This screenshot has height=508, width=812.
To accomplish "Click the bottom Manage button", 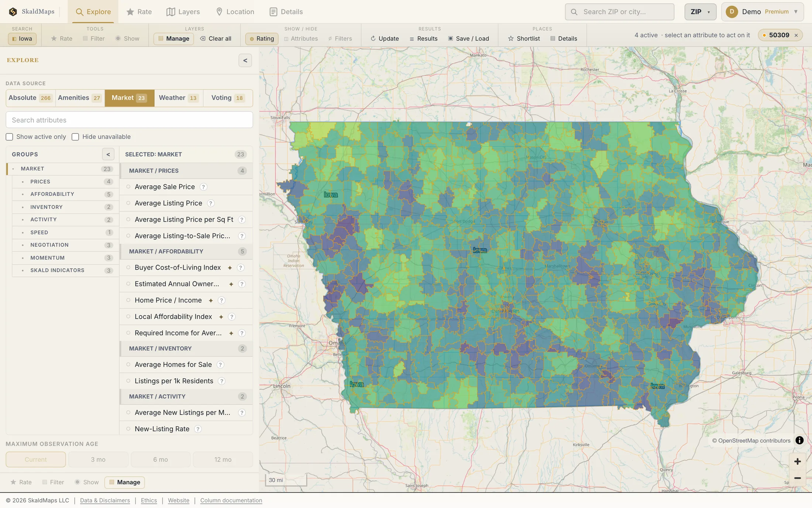I will point(124,482).
